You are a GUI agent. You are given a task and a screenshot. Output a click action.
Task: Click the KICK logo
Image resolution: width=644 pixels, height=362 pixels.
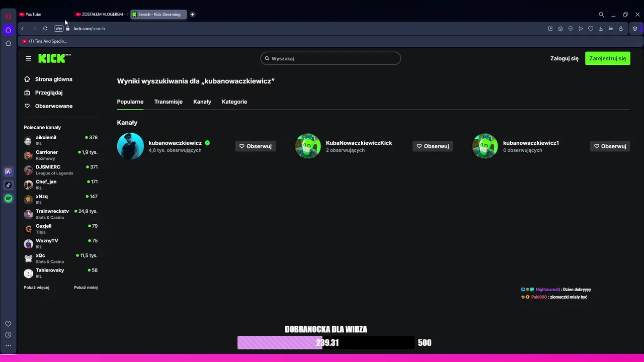click(x=54, y=58)
